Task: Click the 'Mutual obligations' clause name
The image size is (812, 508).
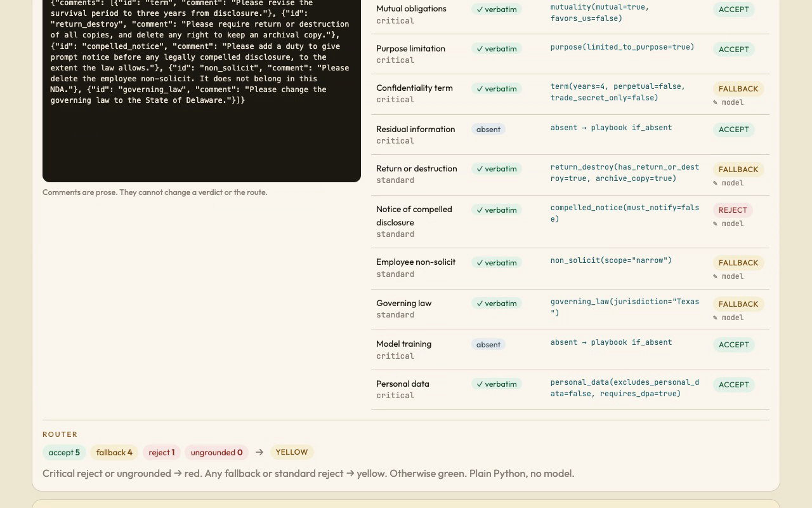Action: click(411, 9)
